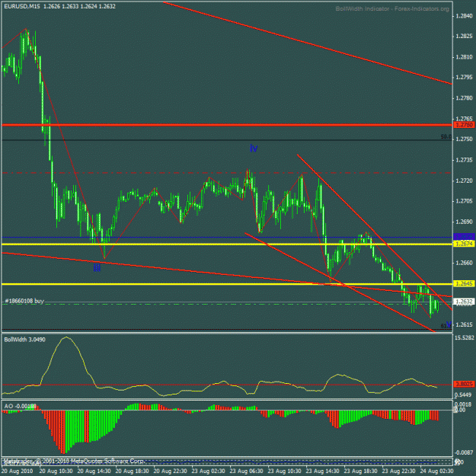
Task: Select the long descending red trendline at chart top
Action: [308, 43]
